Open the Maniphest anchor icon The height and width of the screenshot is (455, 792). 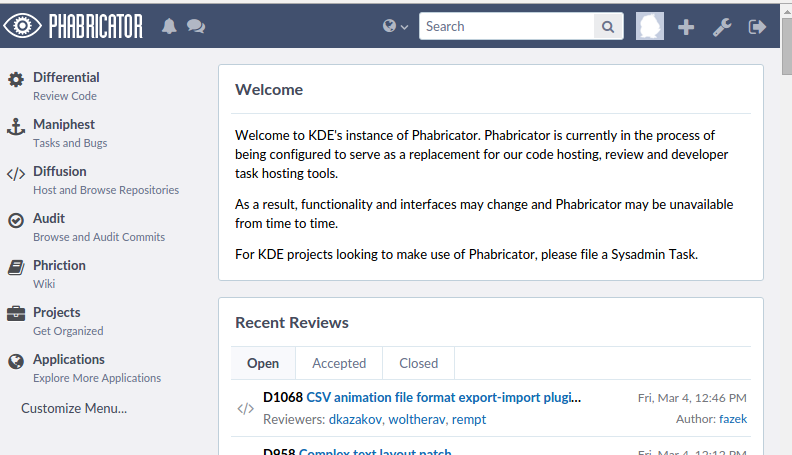click(16, 126)
